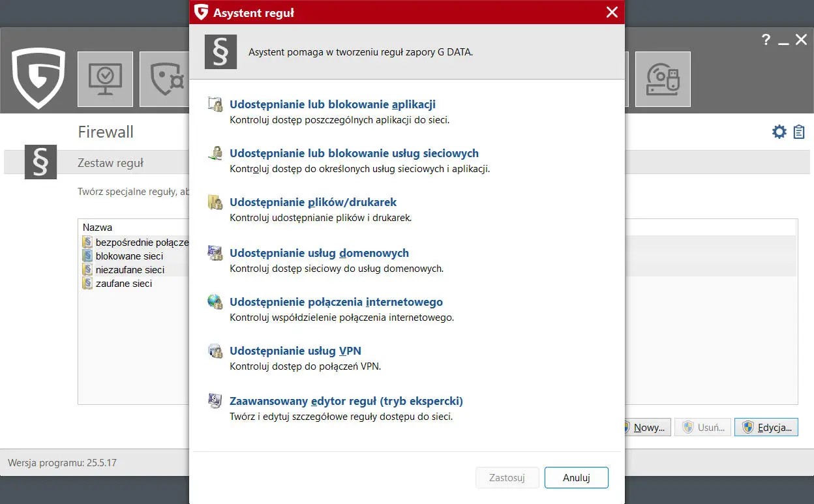Viewport: 814px width, 504px height.
Task: Open the boot medium USB-drive icon
Action: pos(663,79)
